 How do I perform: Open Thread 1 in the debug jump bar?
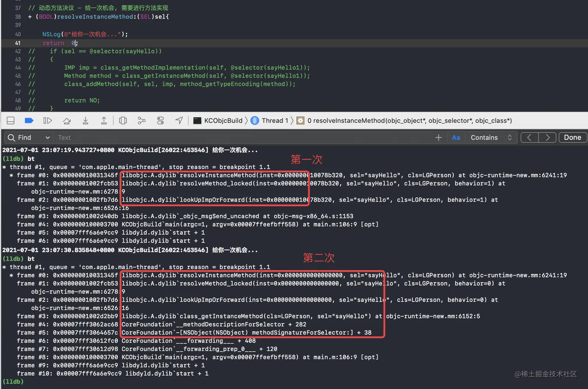pos(269,120)
